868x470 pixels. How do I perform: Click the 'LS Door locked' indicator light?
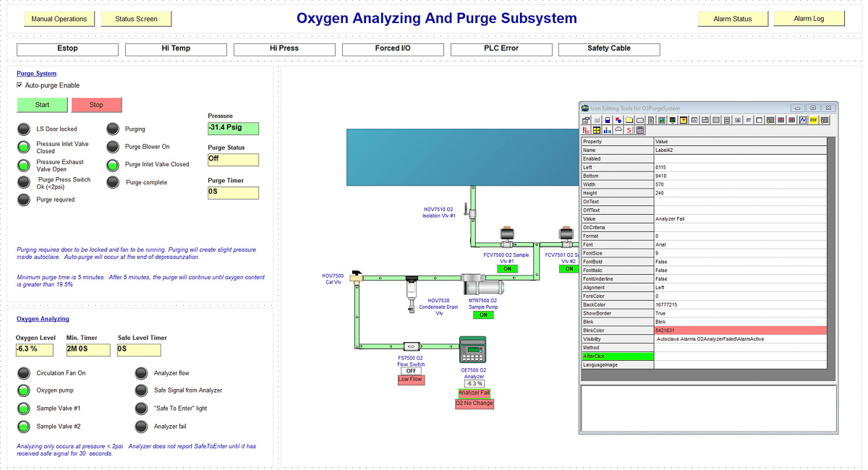pyautogui.click(x=25, y=129)
